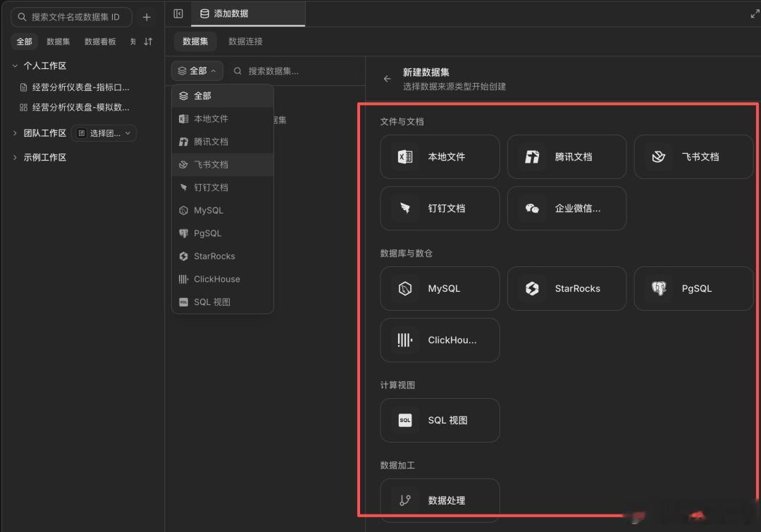This screenshot has height=532, width=761.
Task: Click the sort arrows icon in sidebar filter row
Action: [148, 42]
